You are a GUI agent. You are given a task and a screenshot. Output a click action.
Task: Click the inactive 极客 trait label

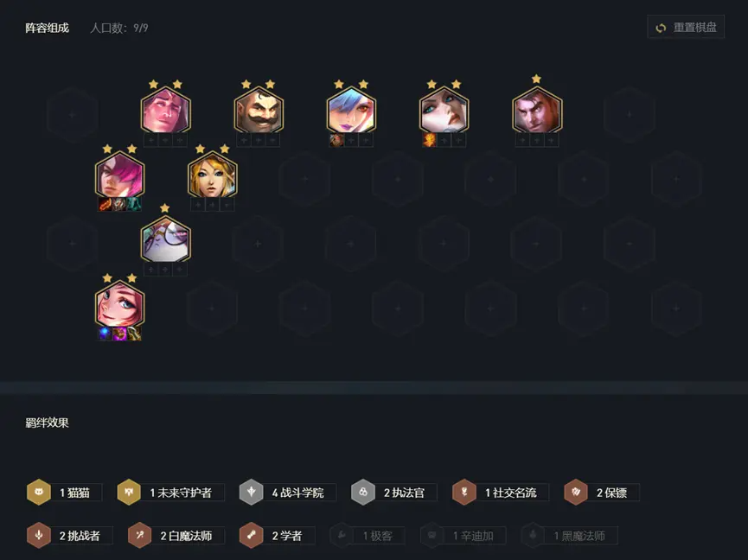click(377, 536)
